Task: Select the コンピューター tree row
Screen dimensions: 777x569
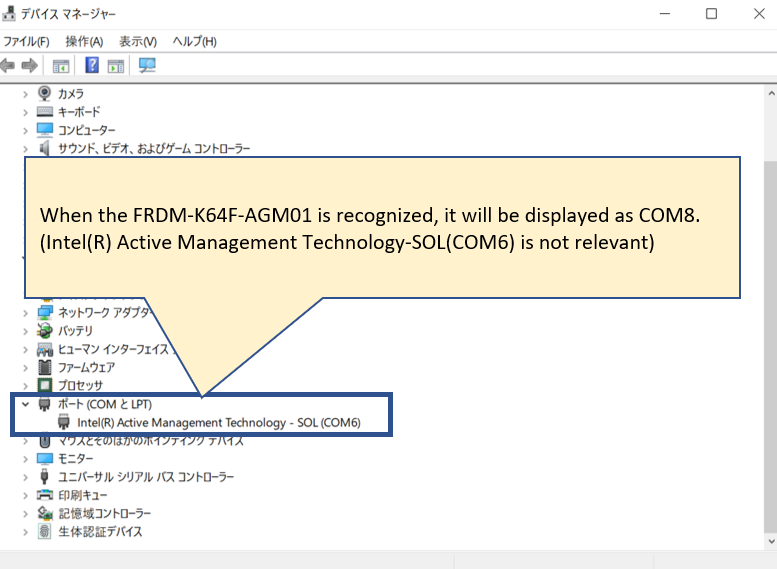Action: tap(87, 130)
